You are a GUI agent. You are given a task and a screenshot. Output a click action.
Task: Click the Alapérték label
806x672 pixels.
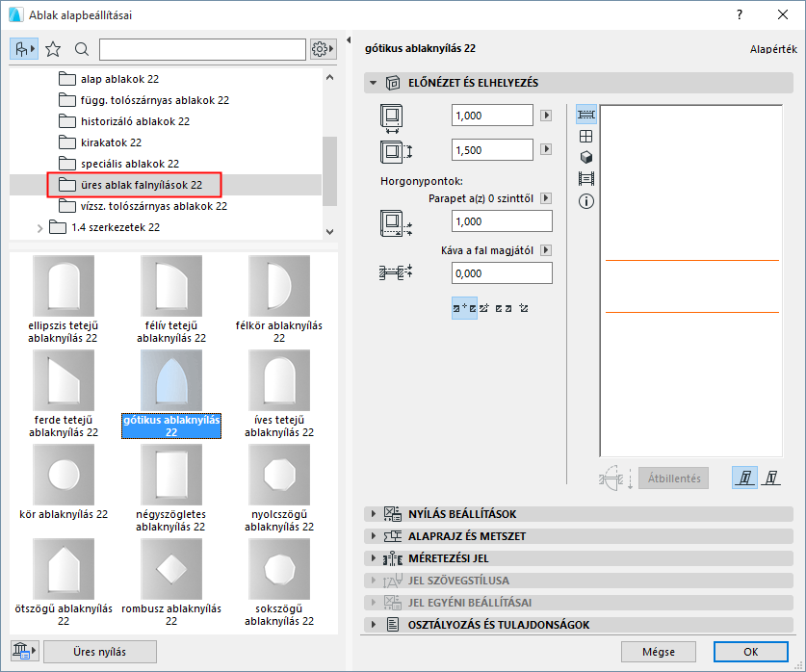773,49
